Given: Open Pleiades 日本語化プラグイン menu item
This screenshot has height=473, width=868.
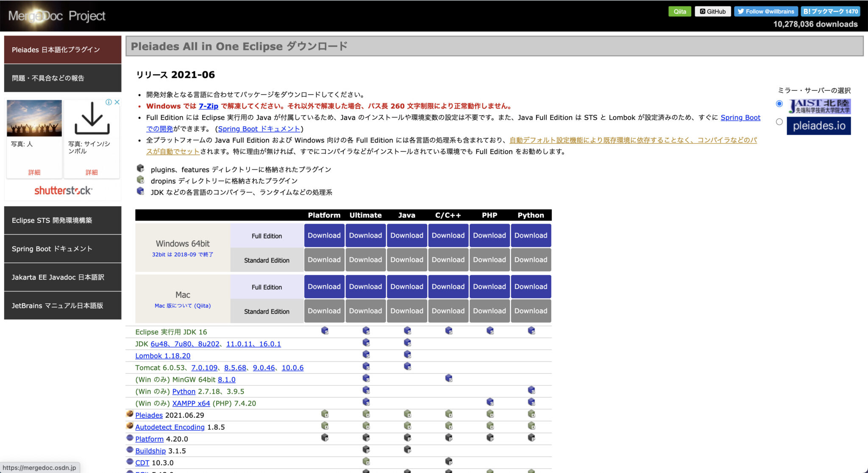Looking at the screenshot, I should (63, 50).
